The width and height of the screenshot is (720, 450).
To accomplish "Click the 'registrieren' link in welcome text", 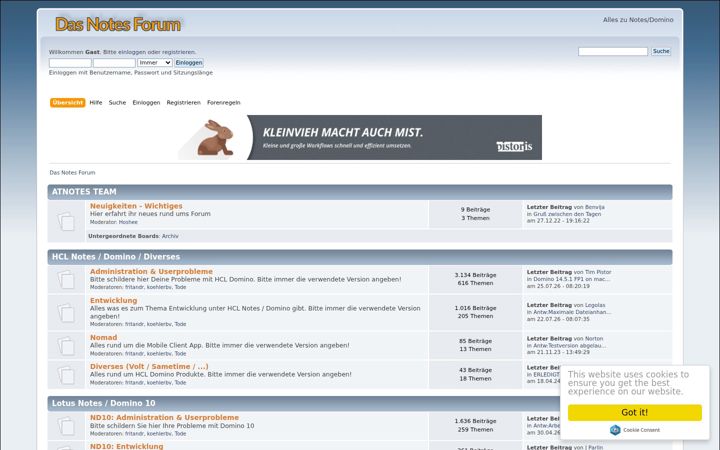I will 179,52.
